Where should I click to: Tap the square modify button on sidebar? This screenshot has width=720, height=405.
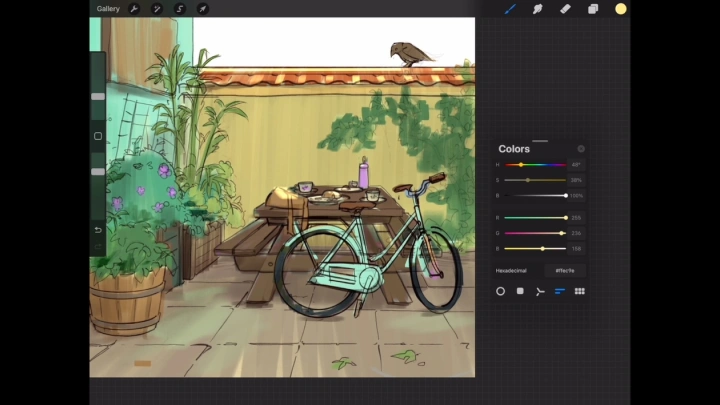(x=98, y=135)
